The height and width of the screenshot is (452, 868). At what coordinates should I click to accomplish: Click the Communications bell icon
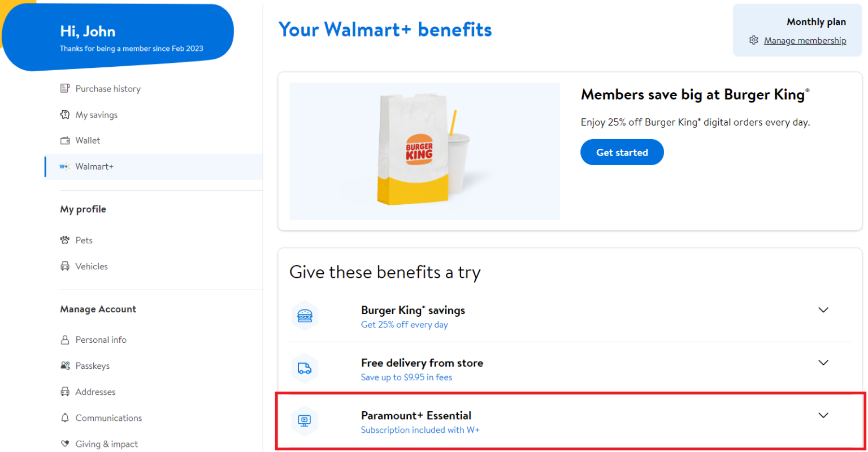65,417
